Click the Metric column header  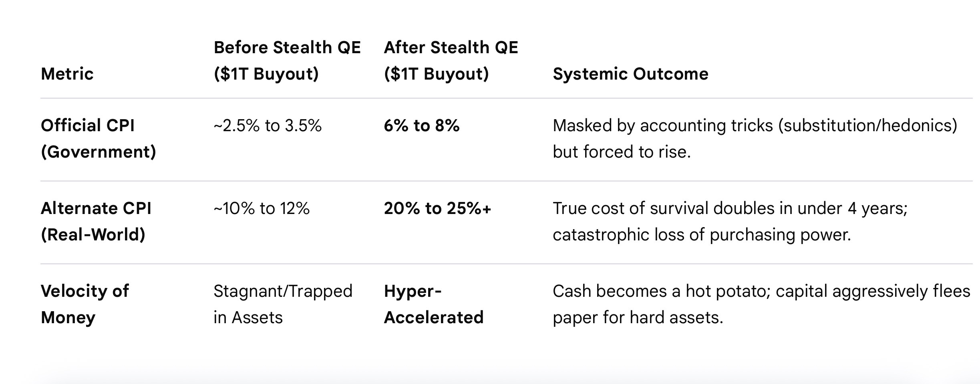point(67,74)
